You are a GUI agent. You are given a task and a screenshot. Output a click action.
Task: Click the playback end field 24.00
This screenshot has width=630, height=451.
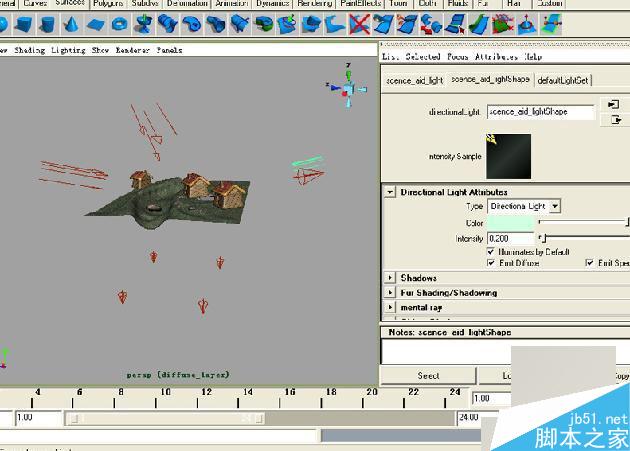pos(477,417)
